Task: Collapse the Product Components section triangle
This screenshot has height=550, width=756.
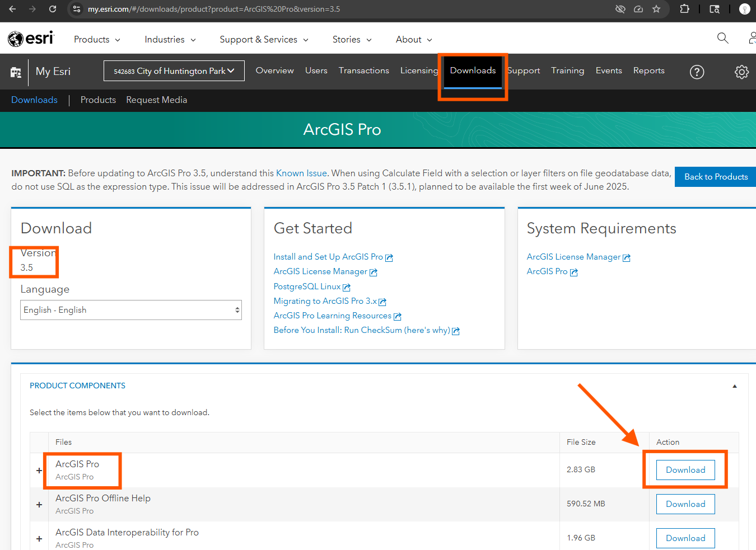Action: point(735,386)
